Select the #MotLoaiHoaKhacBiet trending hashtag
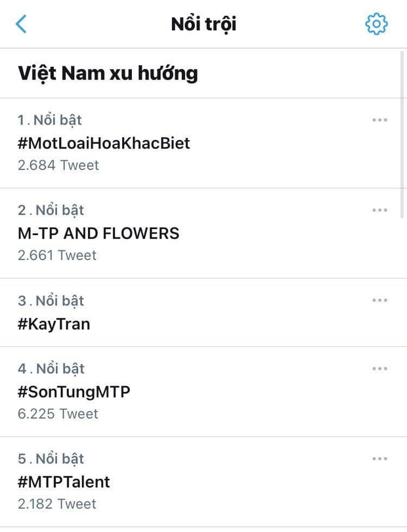The image size is (407, 532). 103,143
